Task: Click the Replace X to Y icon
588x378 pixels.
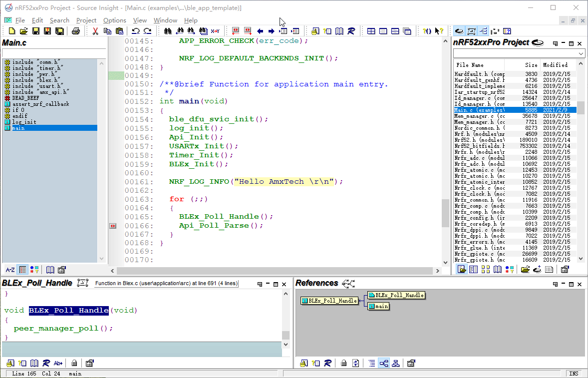Action: click(x=215, y=31)
